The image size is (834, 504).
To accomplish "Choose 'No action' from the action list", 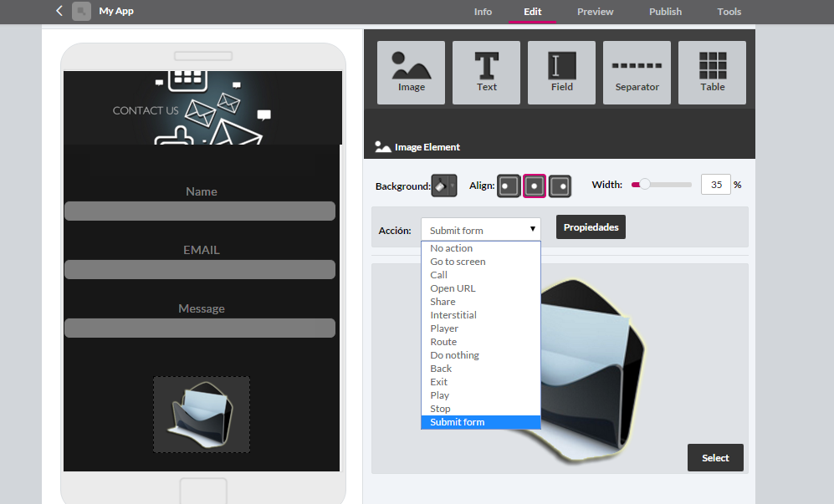I will [x=481, y=248].
